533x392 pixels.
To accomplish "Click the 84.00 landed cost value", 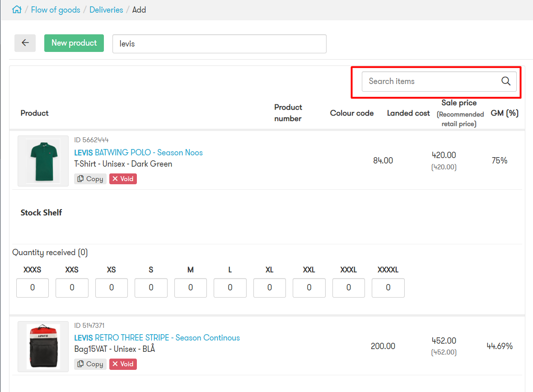I will tap(383, 160).
